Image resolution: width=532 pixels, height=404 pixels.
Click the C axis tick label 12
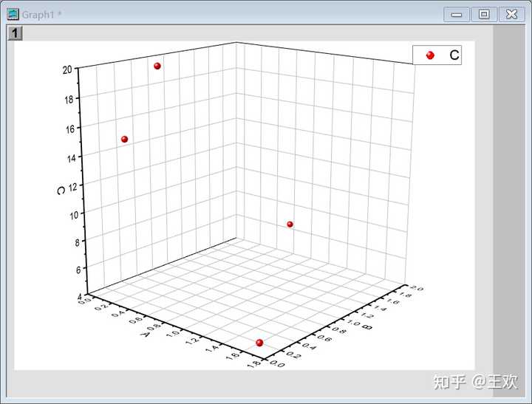73,187
